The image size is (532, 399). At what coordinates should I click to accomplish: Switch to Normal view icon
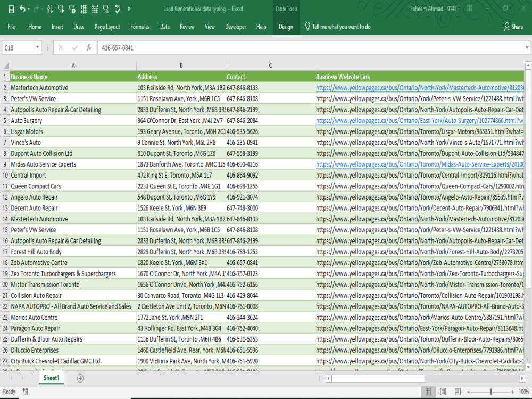(428, 392)
